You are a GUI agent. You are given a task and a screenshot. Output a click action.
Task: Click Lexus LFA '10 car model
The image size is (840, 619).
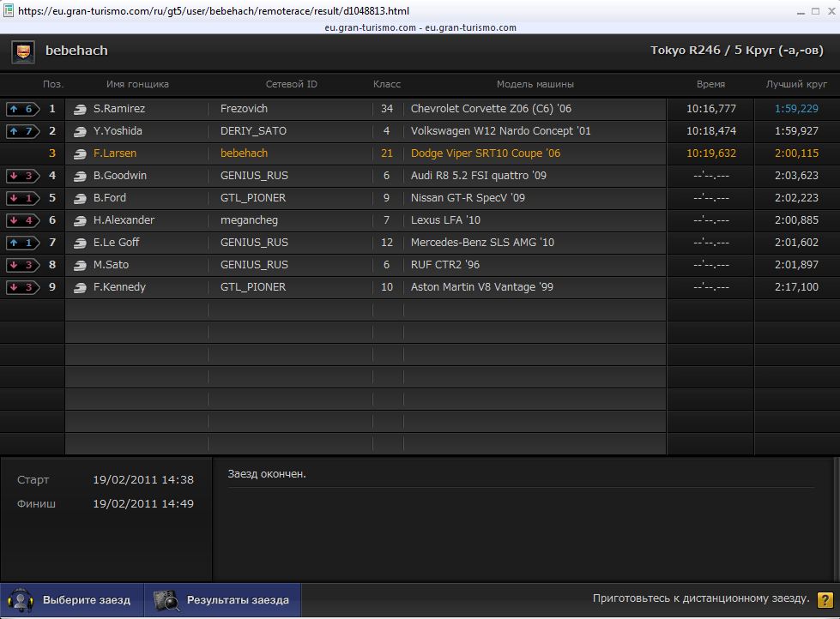point(445,220)
